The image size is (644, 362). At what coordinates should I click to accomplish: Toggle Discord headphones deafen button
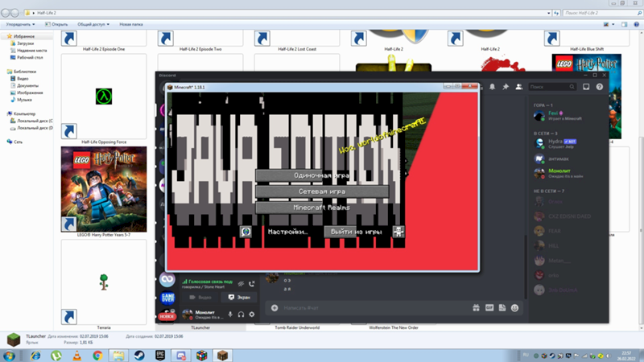click(x=241, y=314)
